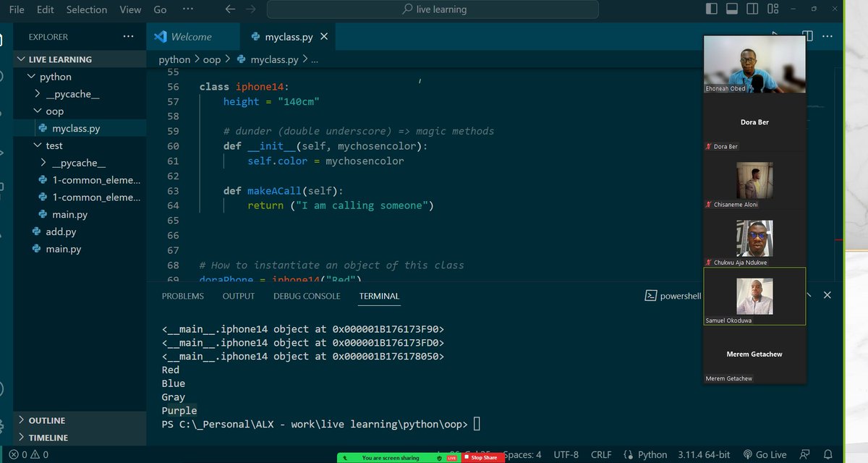Viewport: 868px width, 463px height.
Task: Open the DEBUG CONSOLE panel tab
Action: click(x=307, y=296)
